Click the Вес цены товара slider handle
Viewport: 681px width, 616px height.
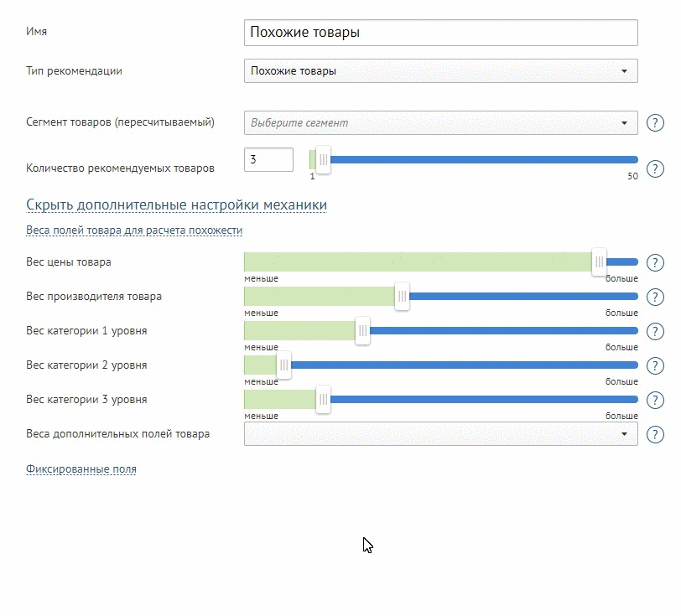pos(599,261)
